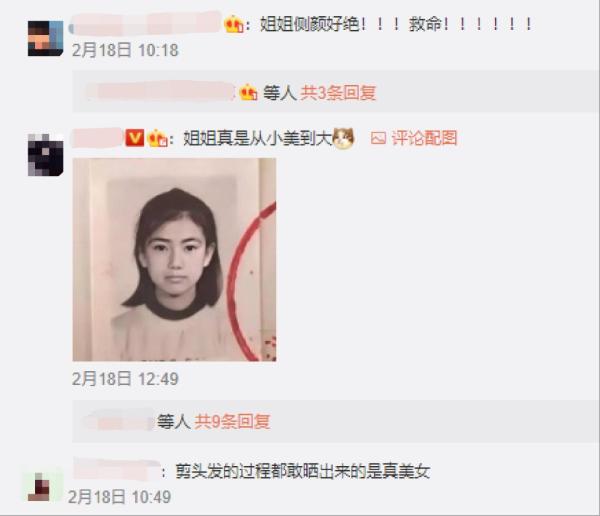Click the crown badge beside the V badge
Screen dimensions: 600x516
(158, 138)
